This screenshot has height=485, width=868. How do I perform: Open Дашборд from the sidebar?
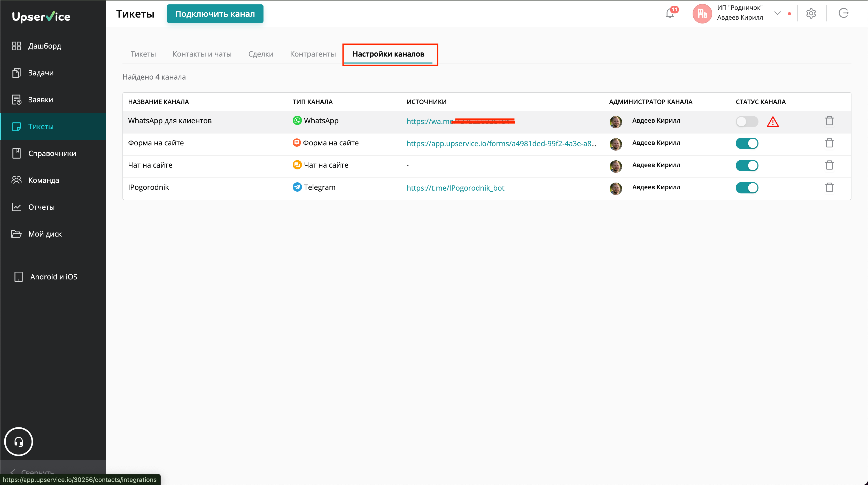44,46
